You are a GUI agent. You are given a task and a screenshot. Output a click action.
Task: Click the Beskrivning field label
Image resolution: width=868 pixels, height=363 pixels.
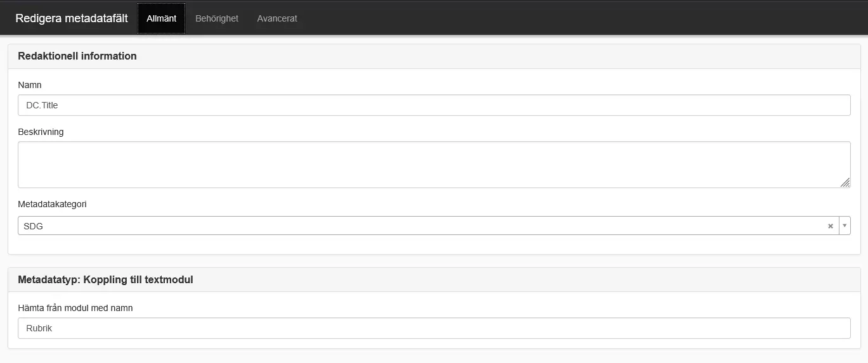tap(41, 132)
